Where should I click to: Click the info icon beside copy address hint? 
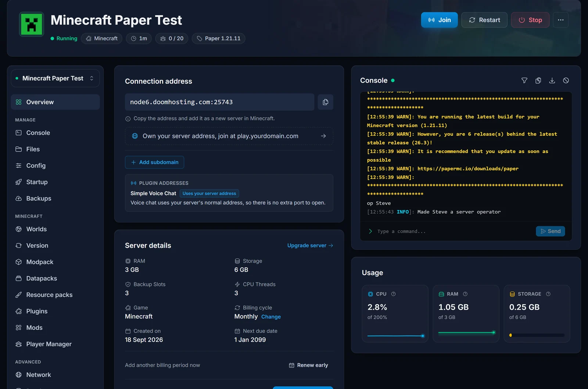tap(128, 119)
